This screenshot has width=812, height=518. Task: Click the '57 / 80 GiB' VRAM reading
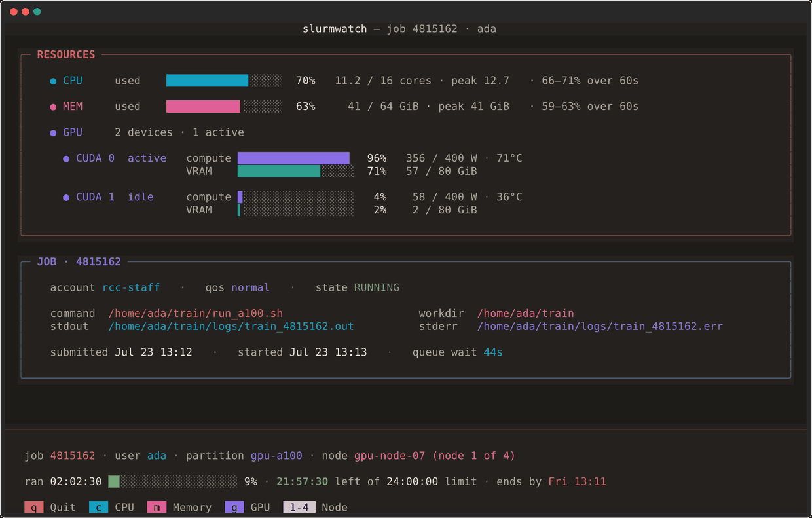click(441, 171)
